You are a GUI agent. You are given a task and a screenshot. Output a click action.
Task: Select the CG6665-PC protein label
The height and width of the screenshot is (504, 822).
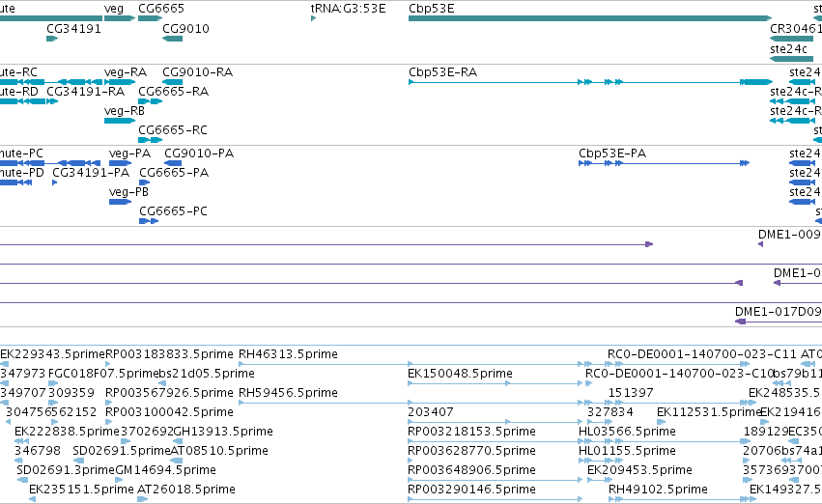(173, 211)
